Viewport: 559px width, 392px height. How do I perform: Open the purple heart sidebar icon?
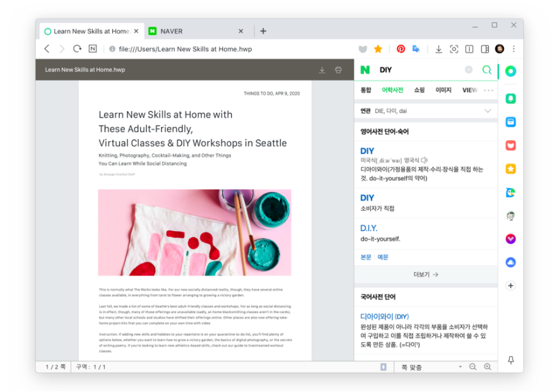pyautogui.click(x=510, y=239)
